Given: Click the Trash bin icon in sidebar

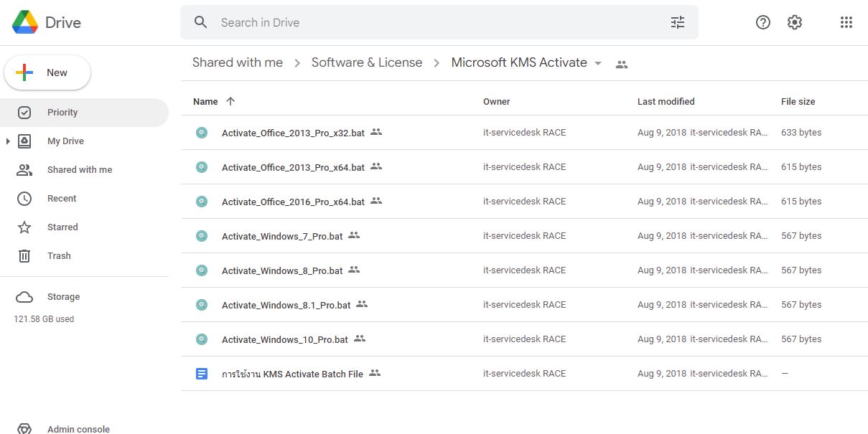Looking at the screenshot, I should (x=24, y=256).
